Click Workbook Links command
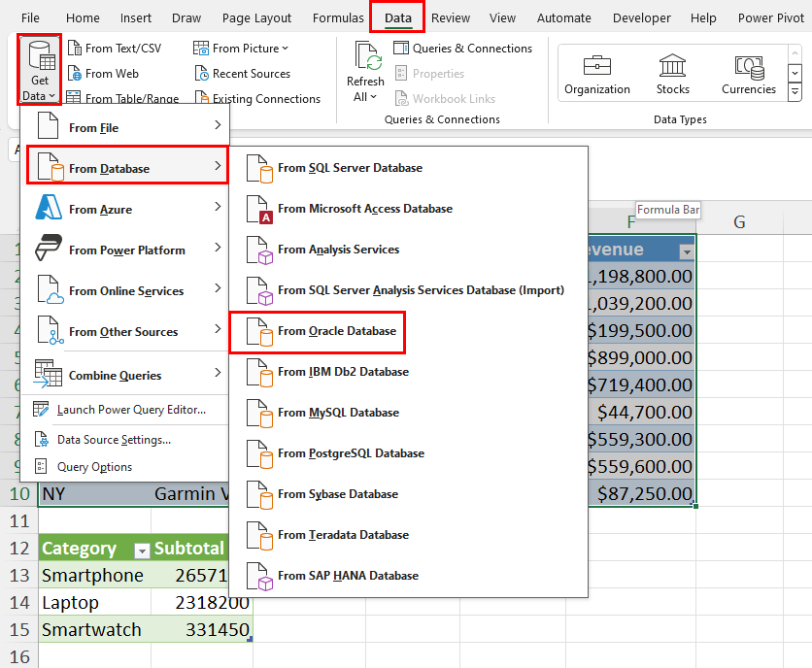Screen dimensions: 812x668 [445, 98]
